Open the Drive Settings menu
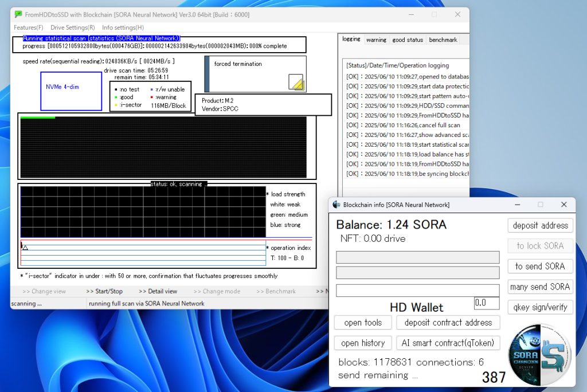587x392 pixels. click(x=73, y=28)
